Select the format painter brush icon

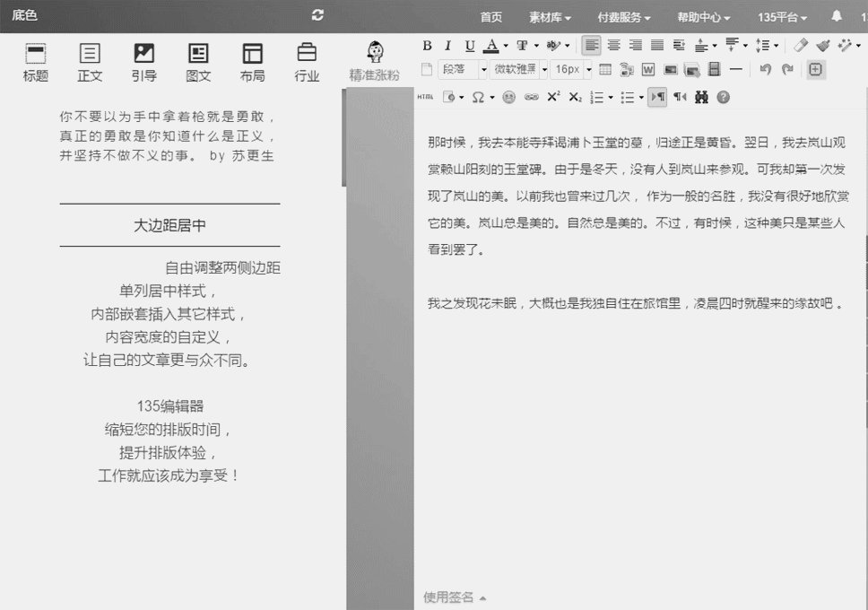click(x=822, y=46)
